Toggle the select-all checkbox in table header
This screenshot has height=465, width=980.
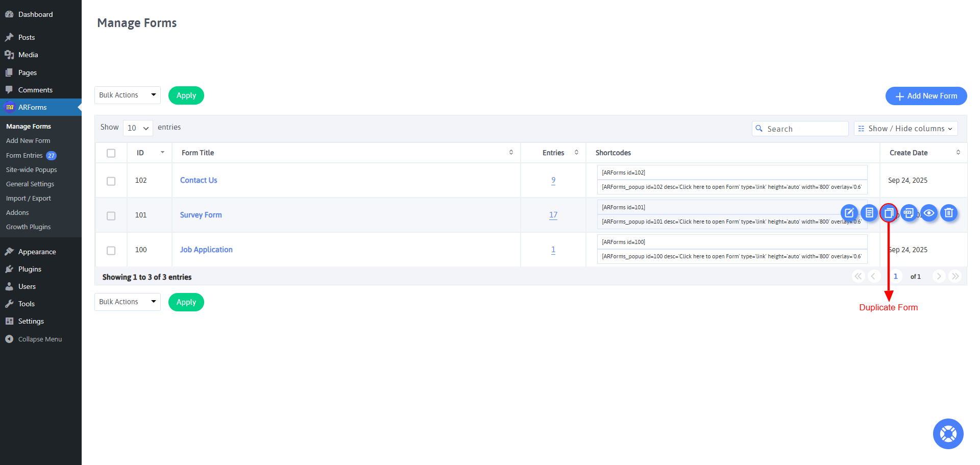point(111,153)
